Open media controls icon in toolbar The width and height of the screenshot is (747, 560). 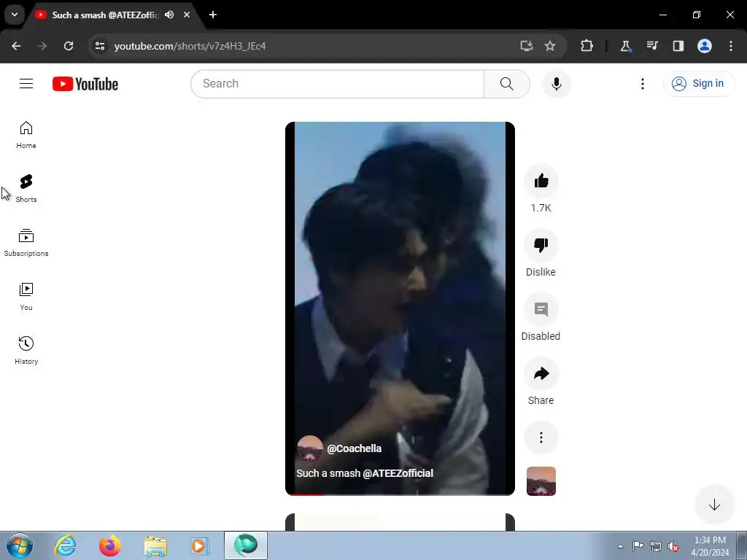[651, 46]
